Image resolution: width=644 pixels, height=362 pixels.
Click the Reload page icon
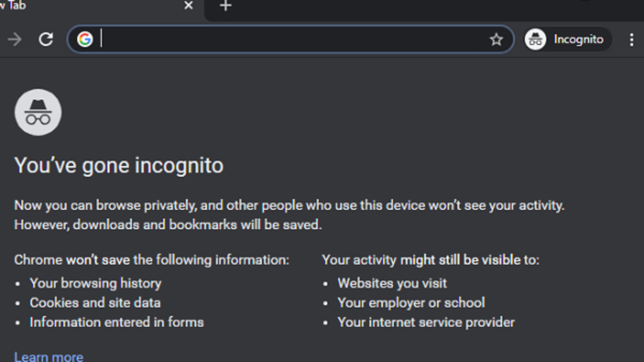[x=46, y=39]
